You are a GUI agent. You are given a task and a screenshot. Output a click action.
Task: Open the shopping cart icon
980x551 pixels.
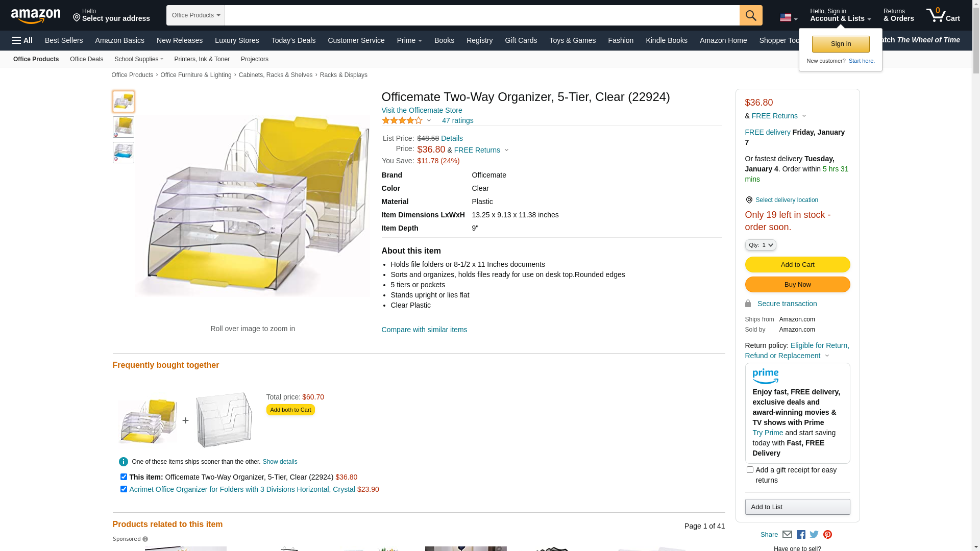point(942,15)
